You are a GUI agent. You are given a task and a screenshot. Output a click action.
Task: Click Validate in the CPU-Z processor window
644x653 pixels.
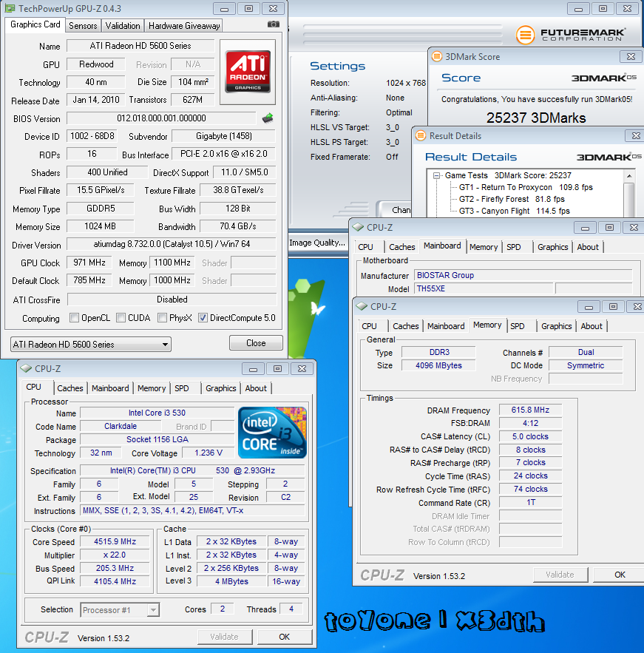(x=224, y=637)
